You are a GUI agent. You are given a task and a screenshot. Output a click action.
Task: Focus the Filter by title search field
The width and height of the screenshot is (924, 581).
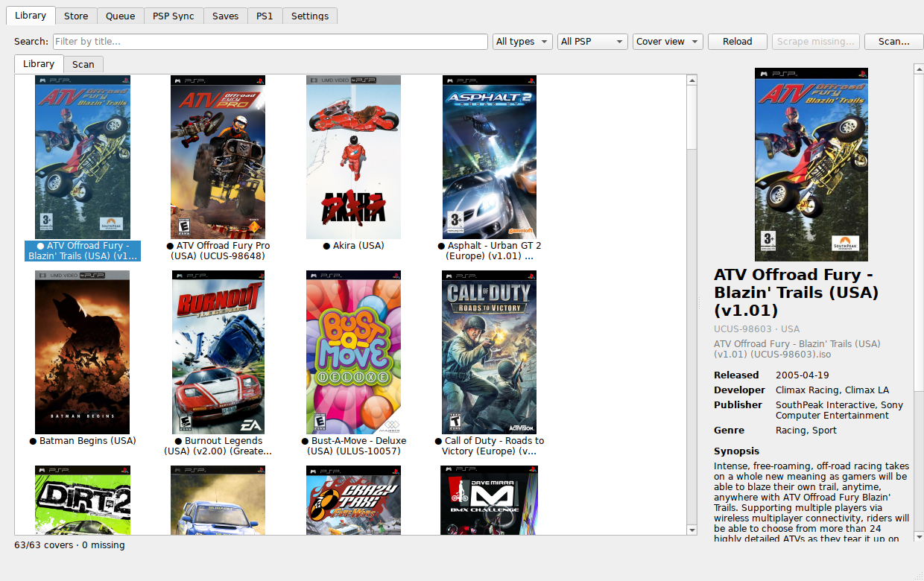click(270, 42)
